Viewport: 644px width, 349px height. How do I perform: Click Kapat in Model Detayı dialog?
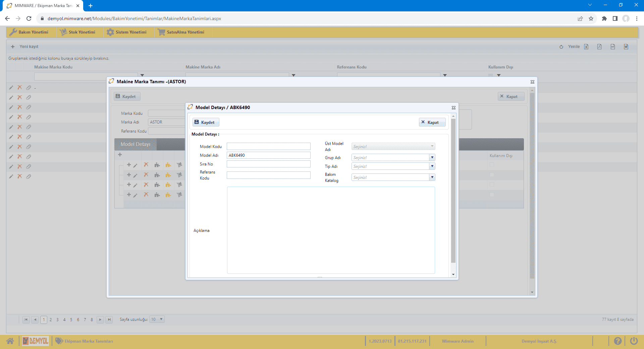click(432, 122)
